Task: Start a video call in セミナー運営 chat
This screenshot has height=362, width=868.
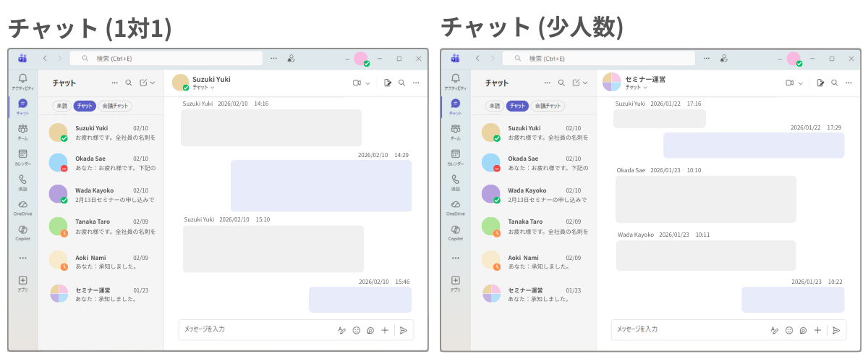Action: (789, 83)
